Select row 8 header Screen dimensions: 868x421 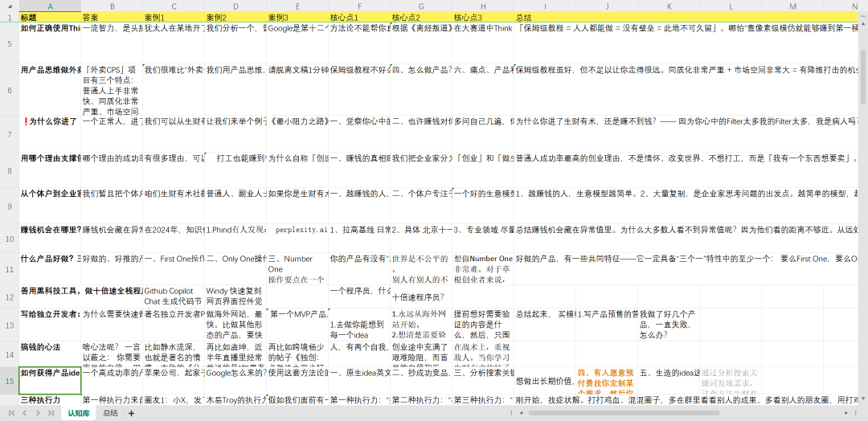pyautogui.click(x=10, y=170)
